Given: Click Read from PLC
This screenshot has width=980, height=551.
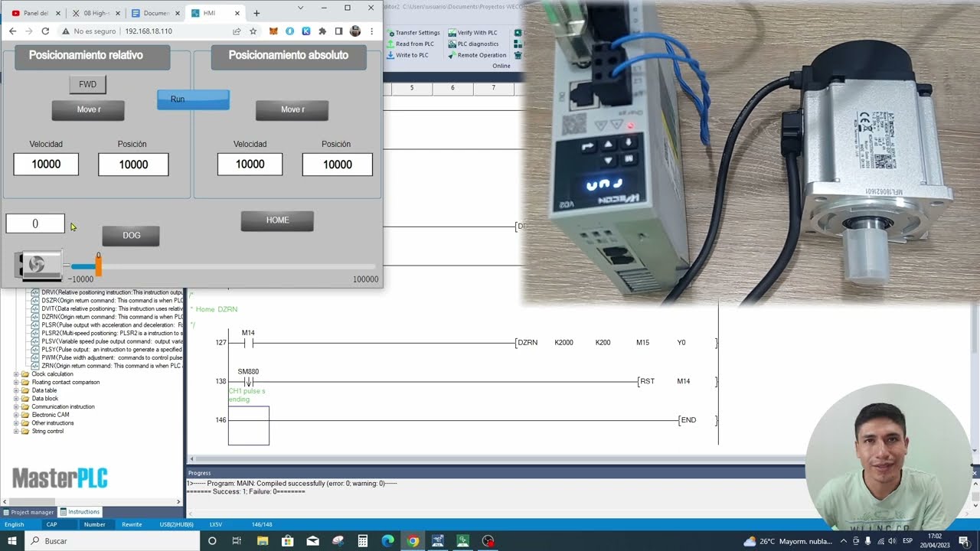Looking at the screenshot, I should (x=410, y=44).
